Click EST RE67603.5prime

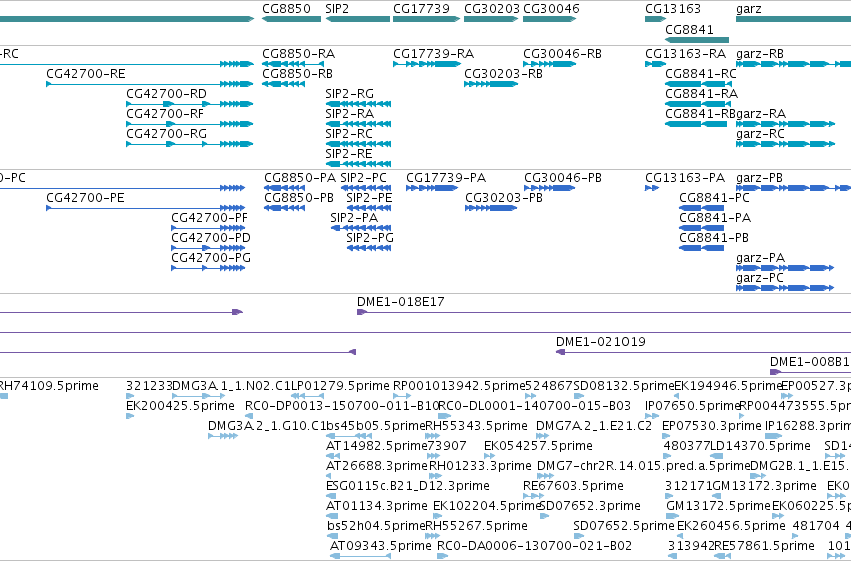(534, 496)
